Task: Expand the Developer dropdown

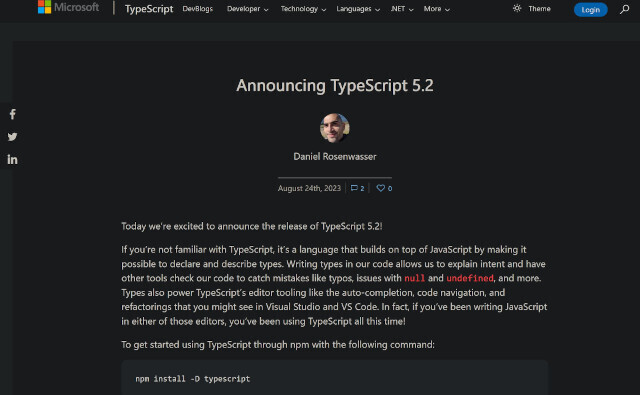Action: (x=248, y=9)
